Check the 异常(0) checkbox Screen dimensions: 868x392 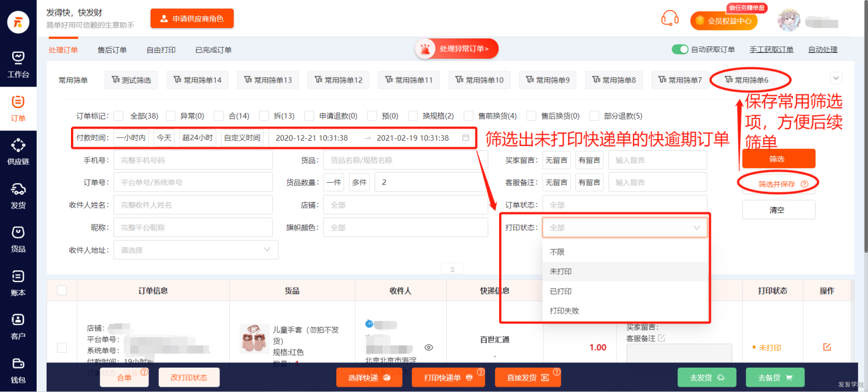[x=170, y=116]
